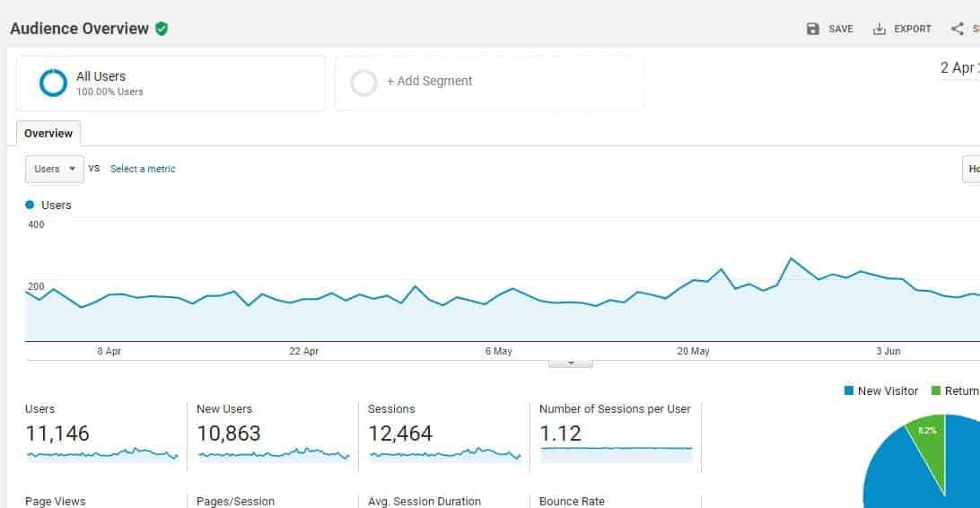Switch to the Overview tab

[48, 133]
